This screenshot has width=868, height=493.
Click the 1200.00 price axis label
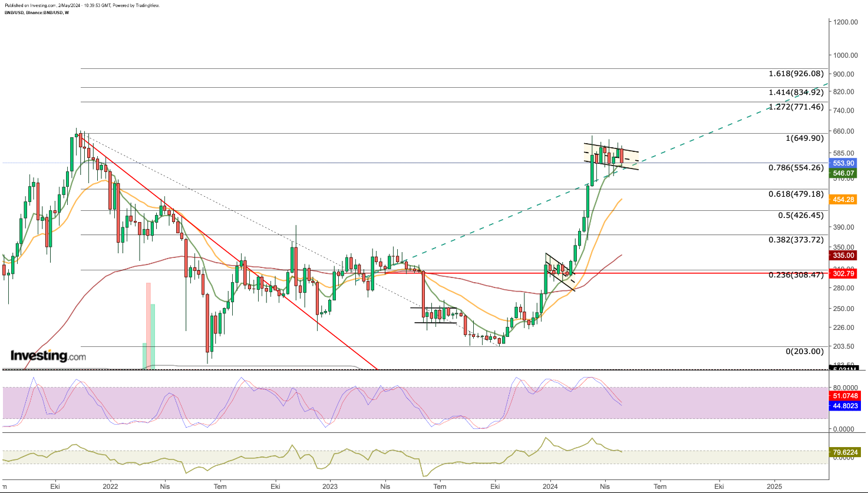click(x=844, y=22)
